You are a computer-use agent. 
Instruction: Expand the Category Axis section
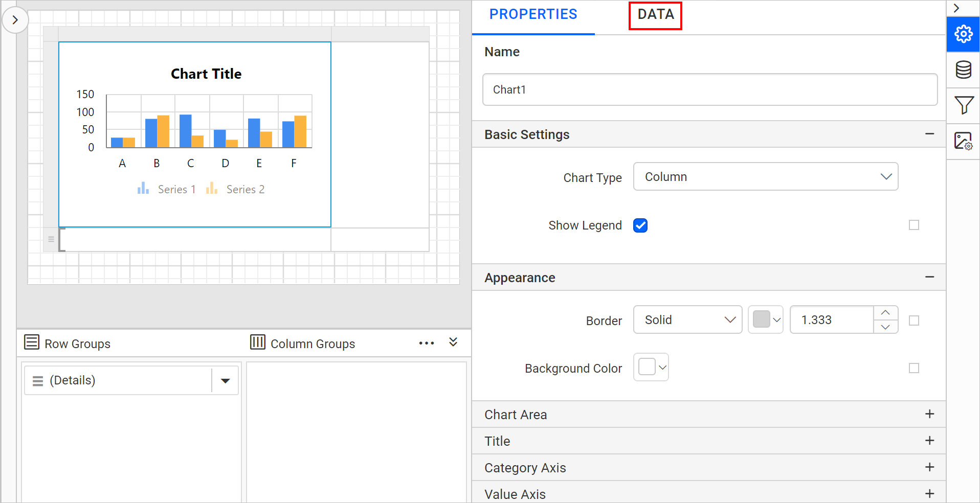coord(930,467)
